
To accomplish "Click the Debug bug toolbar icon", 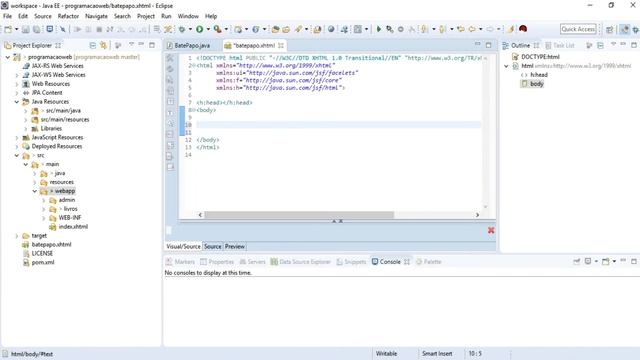I will [182, 29].
